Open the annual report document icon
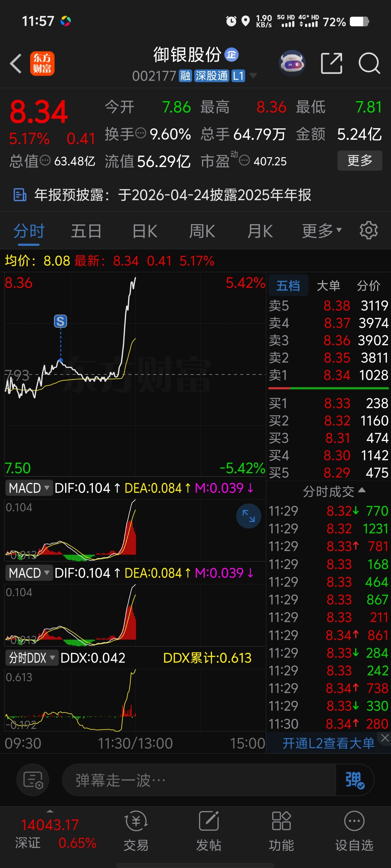Screen dimensions: 391x868 20,195
